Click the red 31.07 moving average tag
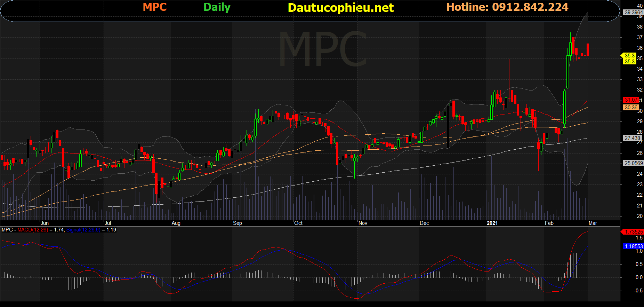 click(631, 100)
